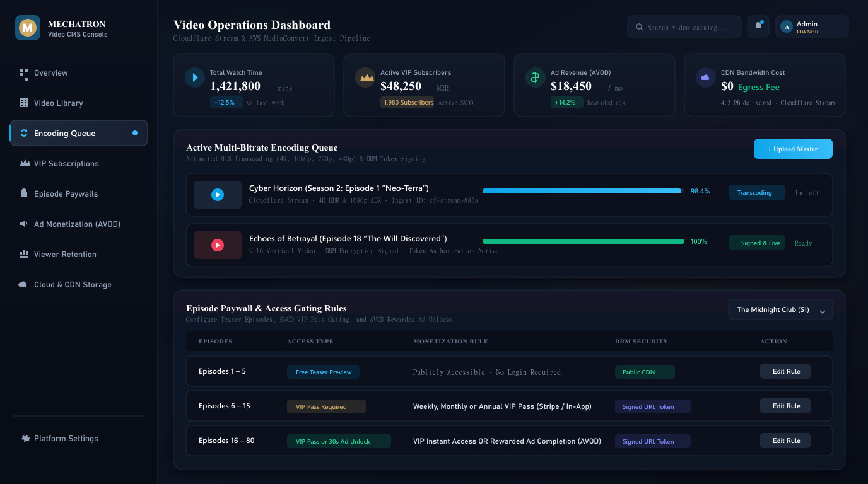Click the Upload Master button
The image size is (868, 484).
(x=793, y=149)
